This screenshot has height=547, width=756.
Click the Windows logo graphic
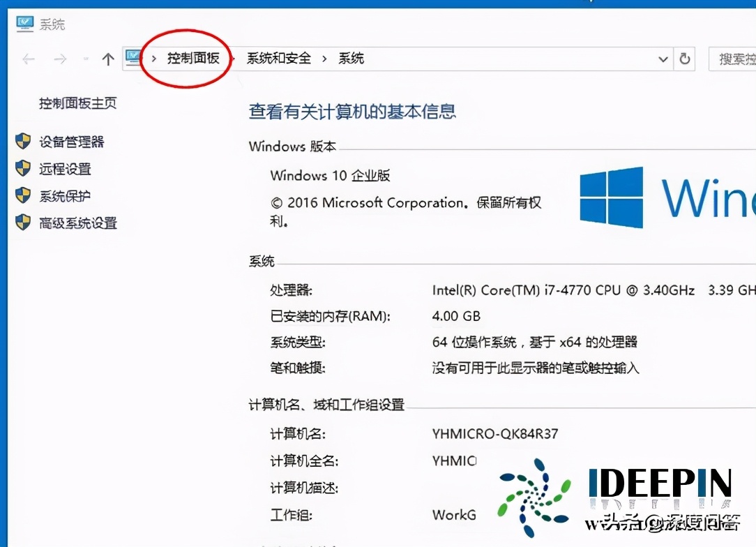[612, 197]
